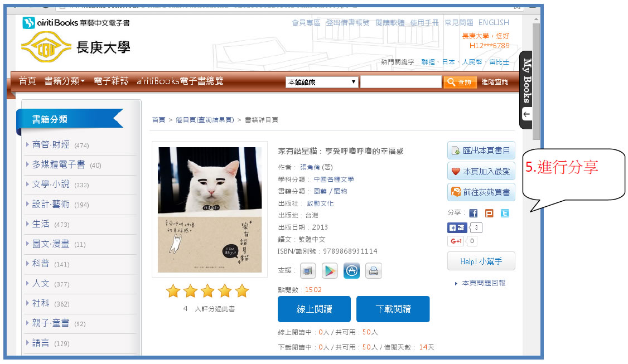Image resolution: width=628 pixels, height=364 pixels.
Task: Collapse the My Books side panel arrow
Action: [x=526, y=114]
